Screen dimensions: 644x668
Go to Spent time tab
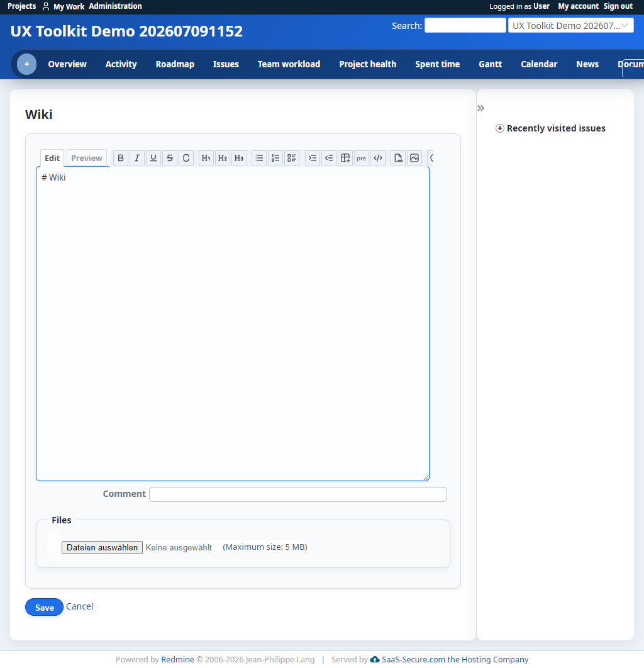click(x=438, y=64)
